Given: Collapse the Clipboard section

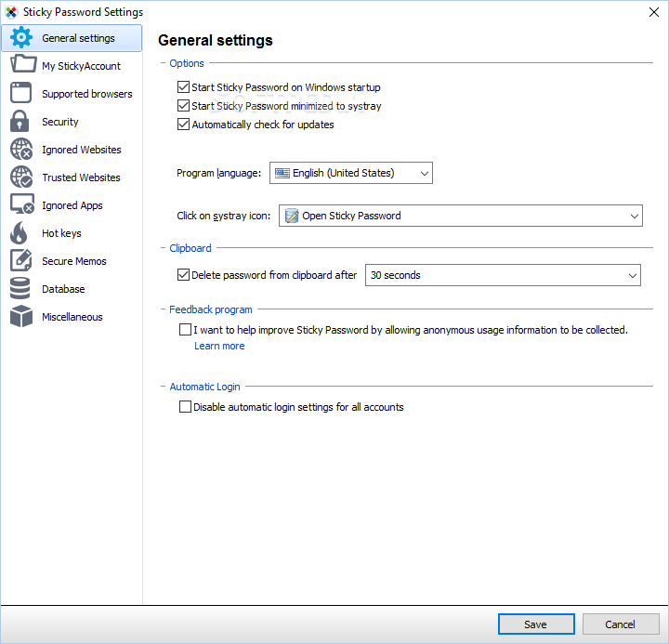Looking at the screenshot, I should [x=163, y=248].
